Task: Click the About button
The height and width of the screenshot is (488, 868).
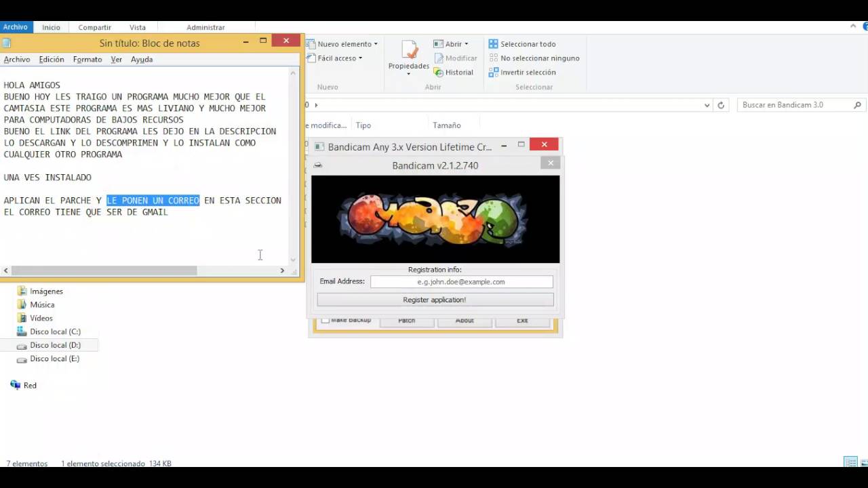Action: coord(465,321)
